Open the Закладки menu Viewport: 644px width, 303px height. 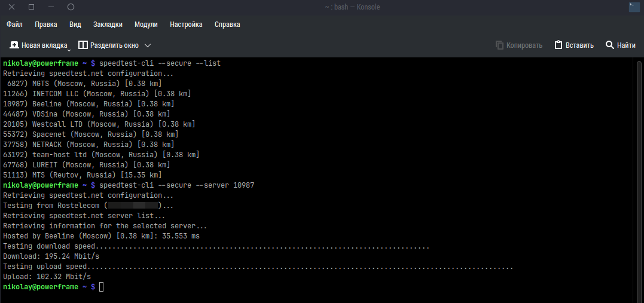(108, 25)
